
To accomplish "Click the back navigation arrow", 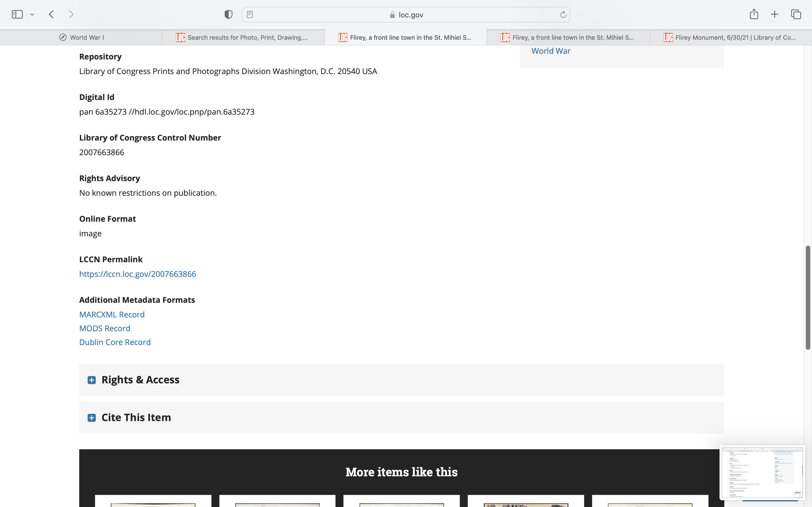I will (51, 14).
